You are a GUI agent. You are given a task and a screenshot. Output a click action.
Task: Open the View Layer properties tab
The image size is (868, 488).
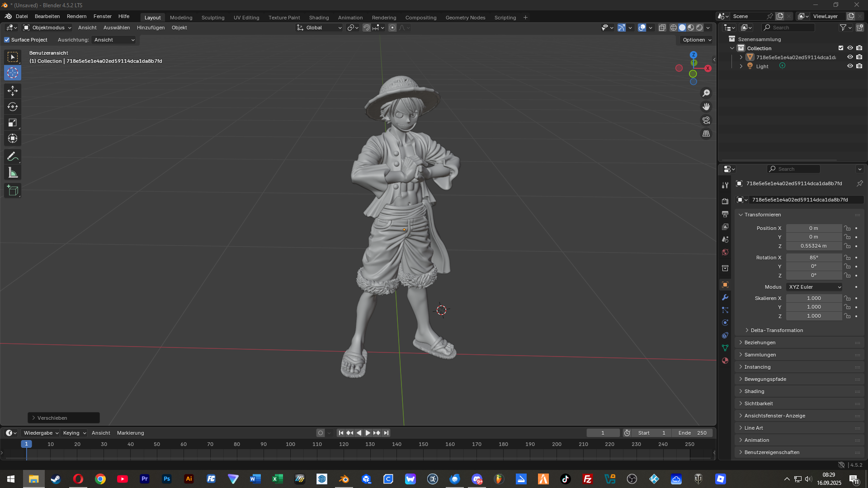tap(725, 226)
